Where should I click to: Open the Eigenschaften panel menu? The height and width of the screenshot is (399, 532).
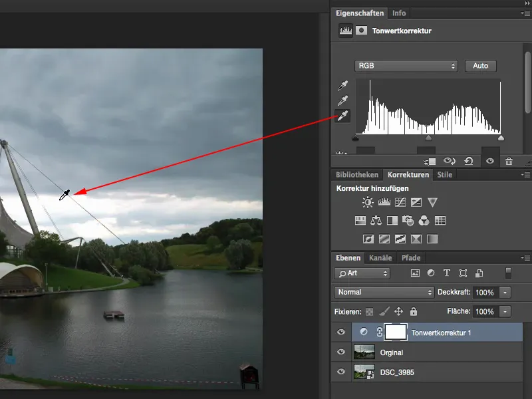(x=525, y=13)
